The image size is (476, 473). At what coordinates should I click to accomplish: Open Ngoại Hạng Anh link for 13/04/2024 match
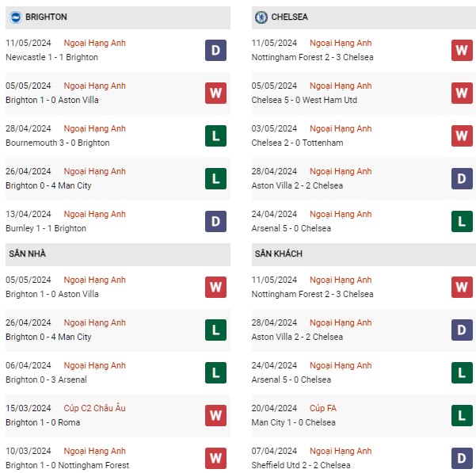click(x=94, y=215)
